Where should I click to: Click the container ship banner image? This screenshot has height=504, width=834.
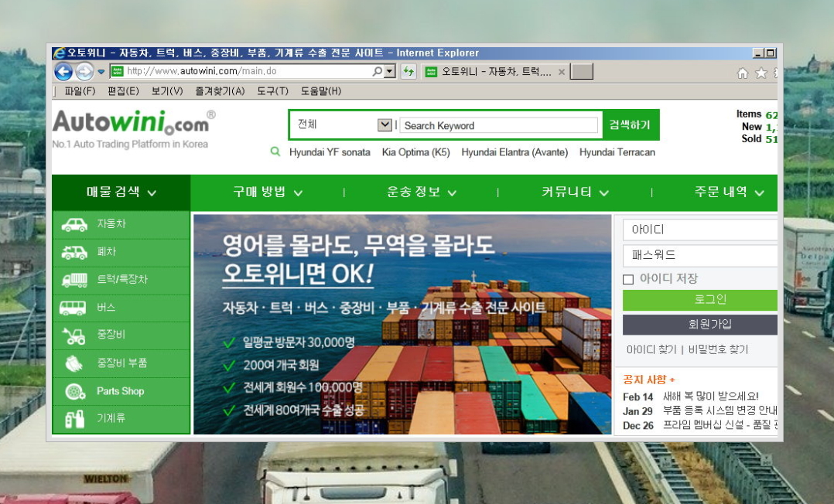[402, 325]
